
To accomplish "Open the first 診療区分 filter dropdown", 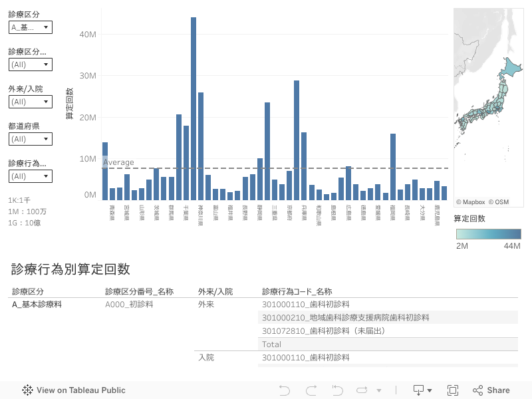I will [x=30, y=27].
